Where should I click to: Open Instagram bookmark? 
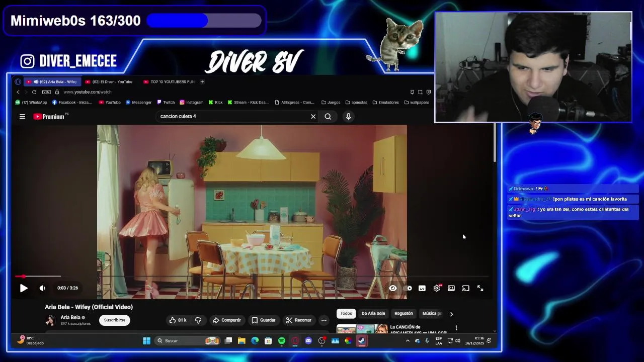click(x=192, y=103)
